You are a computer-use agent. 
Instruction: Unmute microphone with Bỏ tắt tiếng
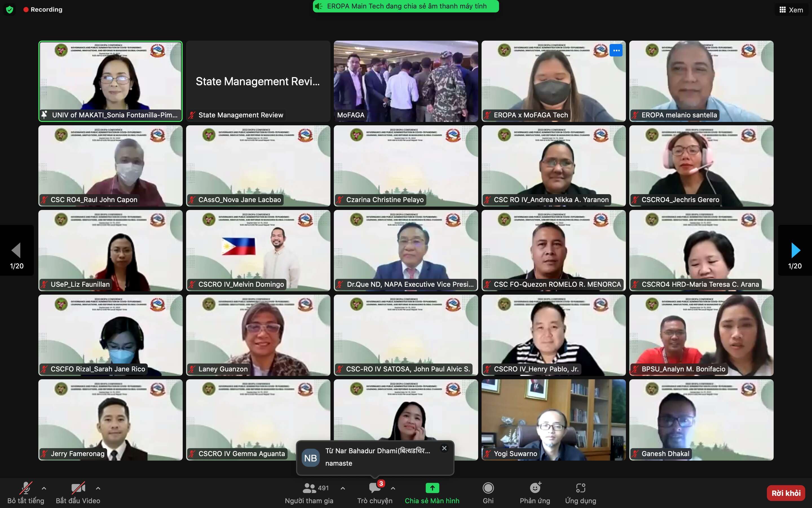pos(26,492)
